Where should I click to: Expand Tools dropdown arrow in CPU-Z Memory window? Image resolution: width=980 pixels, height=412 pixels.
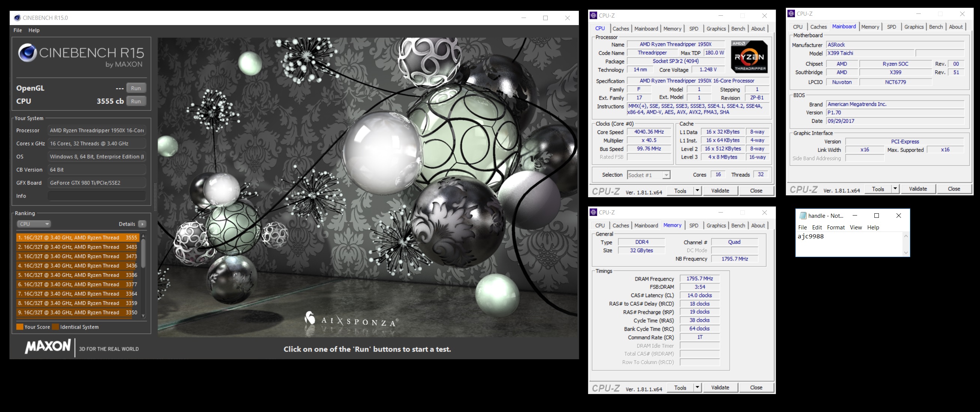coord(697,388)
